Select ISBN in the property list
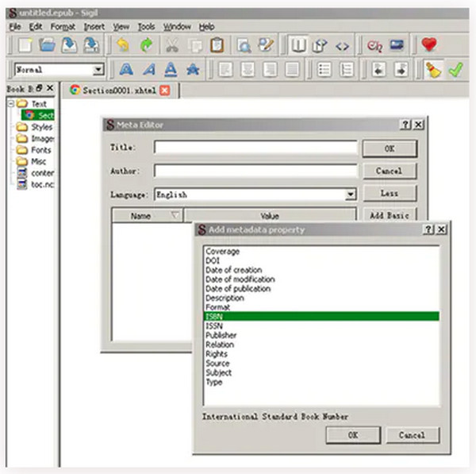 click(321, 316)
